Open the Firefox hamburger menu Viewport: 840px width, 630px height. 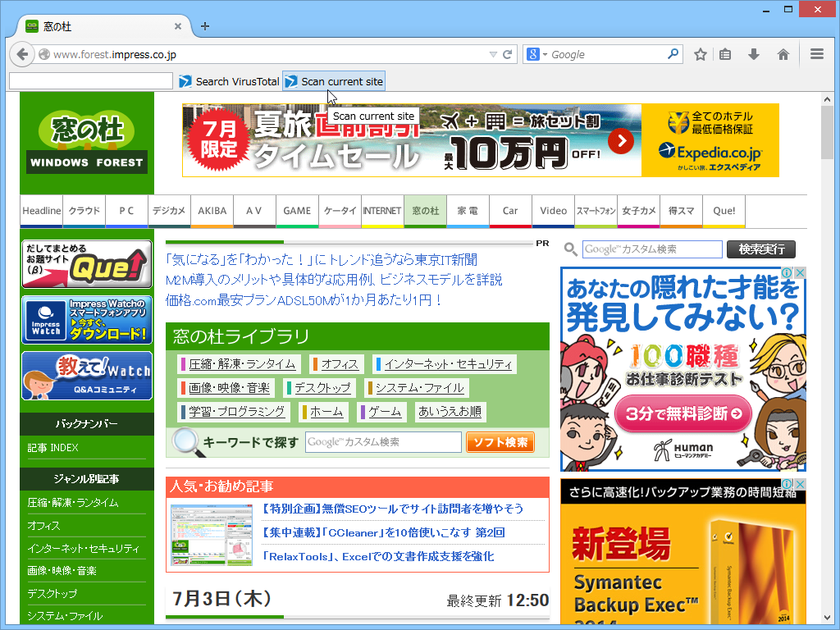click(x=816, y=53)
